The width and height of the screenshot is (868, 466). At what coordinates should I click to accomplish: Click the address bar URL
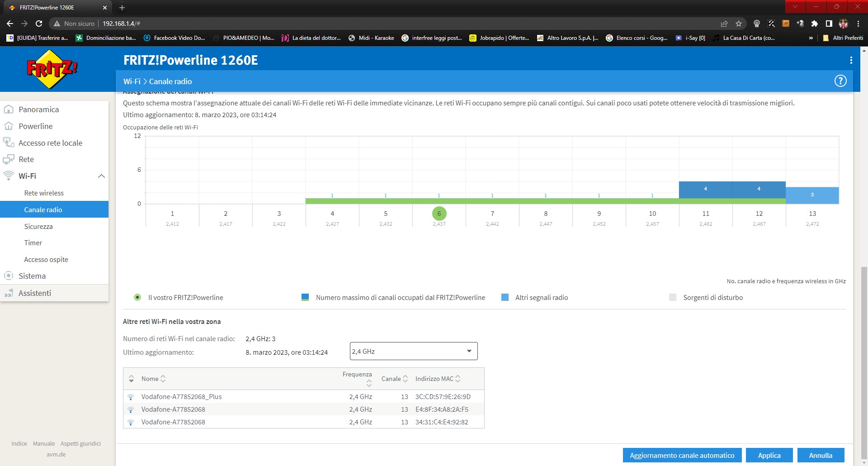(x=121, y=24)
